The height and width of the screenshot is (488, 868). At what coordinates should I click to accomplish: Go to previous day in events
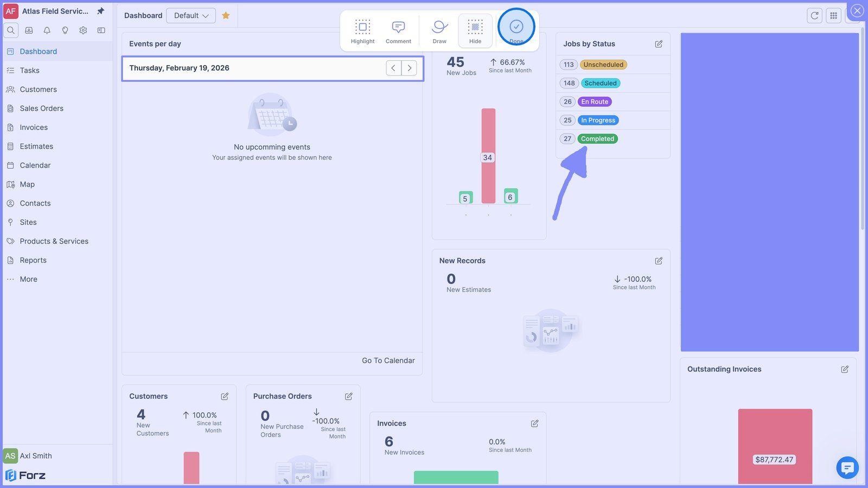click(x=394, y=68)
